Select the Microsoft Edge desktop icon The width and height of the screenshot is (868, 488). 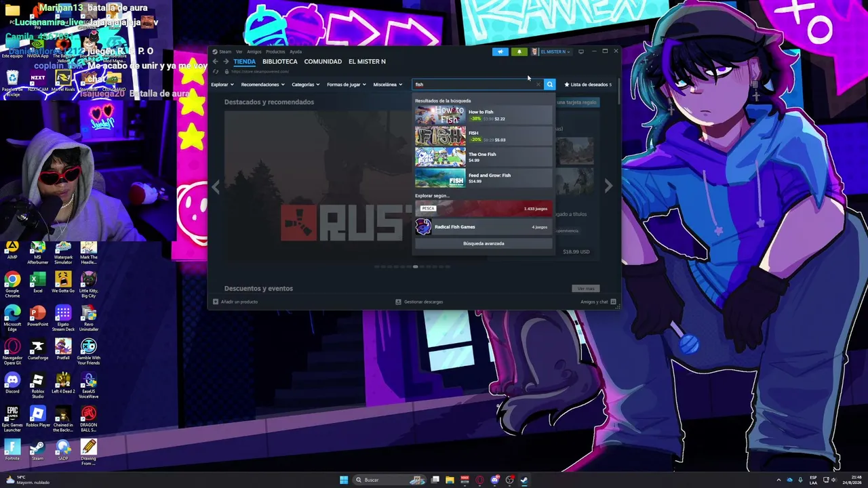click(12, 318)
